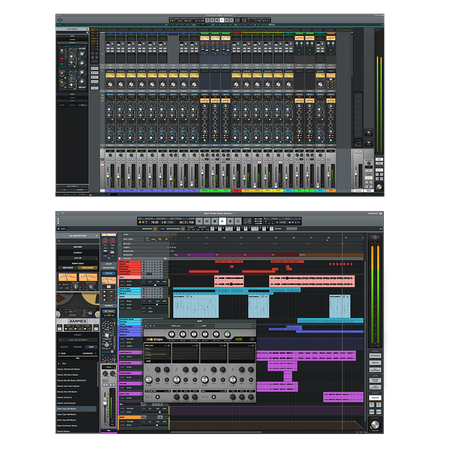Select the rightmost light-blue instrument clip
450x450 pixels.
pos(340,306)
